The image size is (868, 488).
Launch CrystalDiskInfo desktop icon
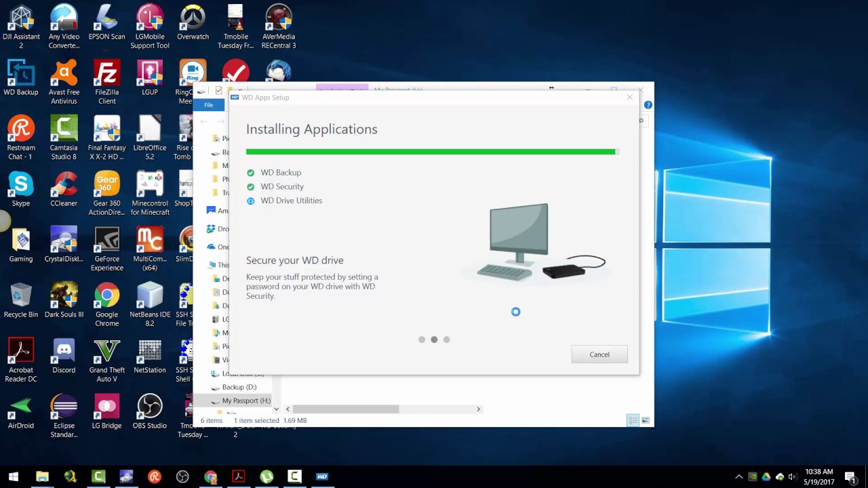pos(64,245)
